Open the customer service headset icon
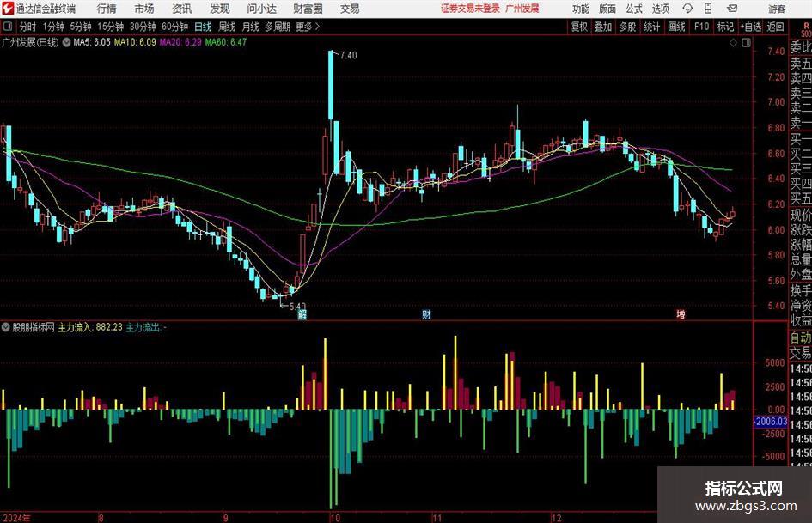Image resolution: width=812 pixels, height=523 pixels. coord(687,9)
